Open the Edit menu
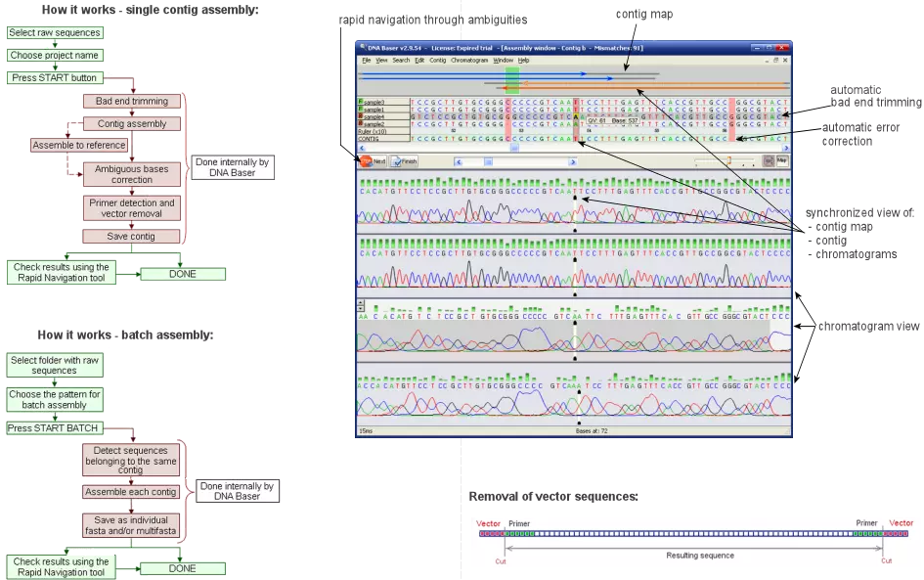 419,60
